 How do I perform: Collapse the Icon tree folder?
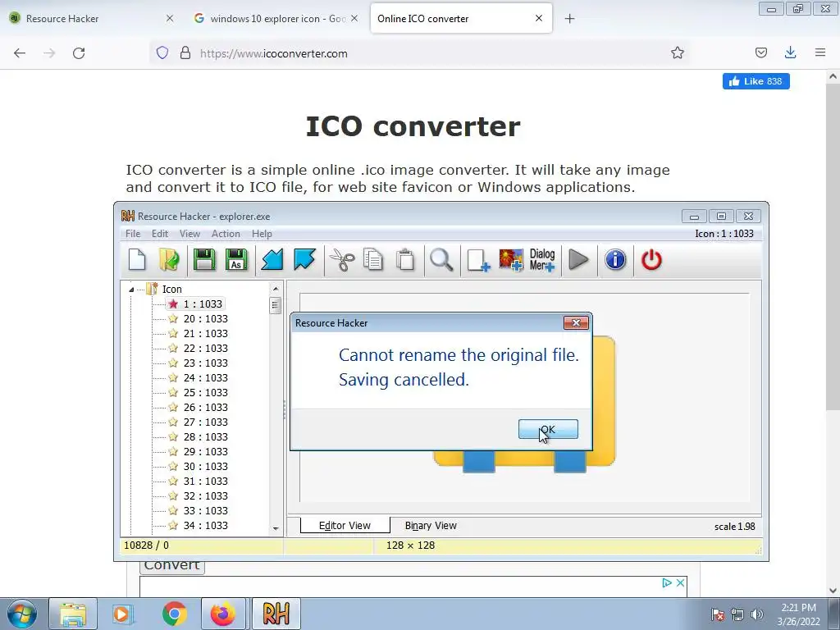tap(131, 290)
